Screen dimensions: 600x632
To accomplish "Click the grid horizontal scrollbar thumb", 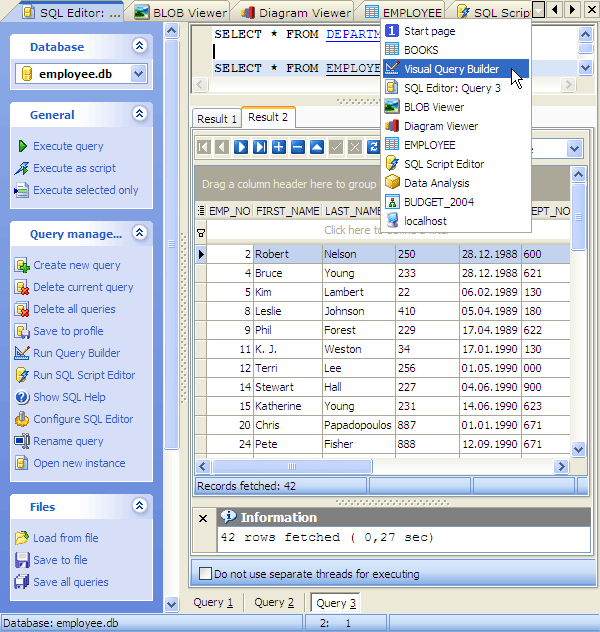I will coord(292,466).
